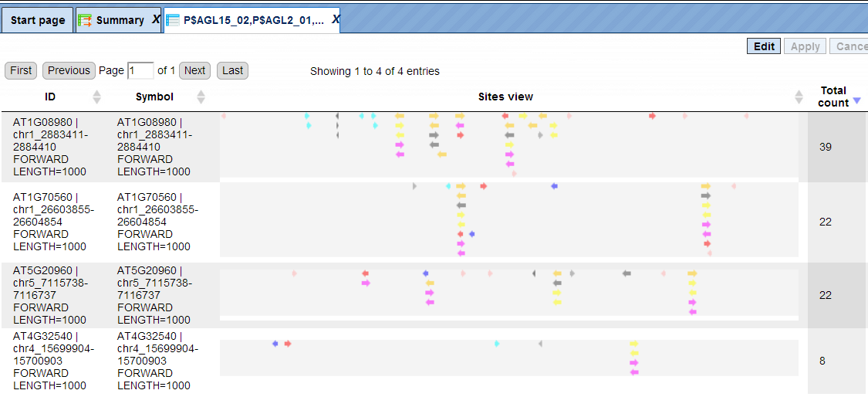Click total count 8 for AT4G32540
868x397 pixels.
[x=822, y=361]
